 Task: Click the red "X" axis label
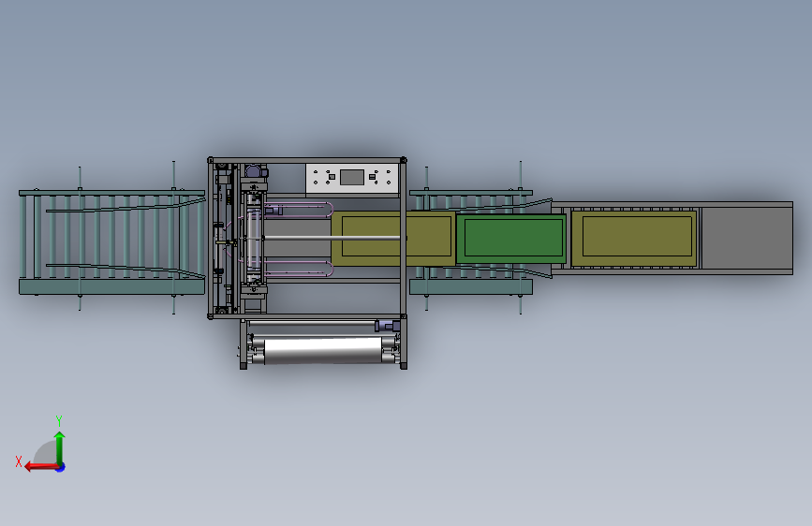pos(19,461)
